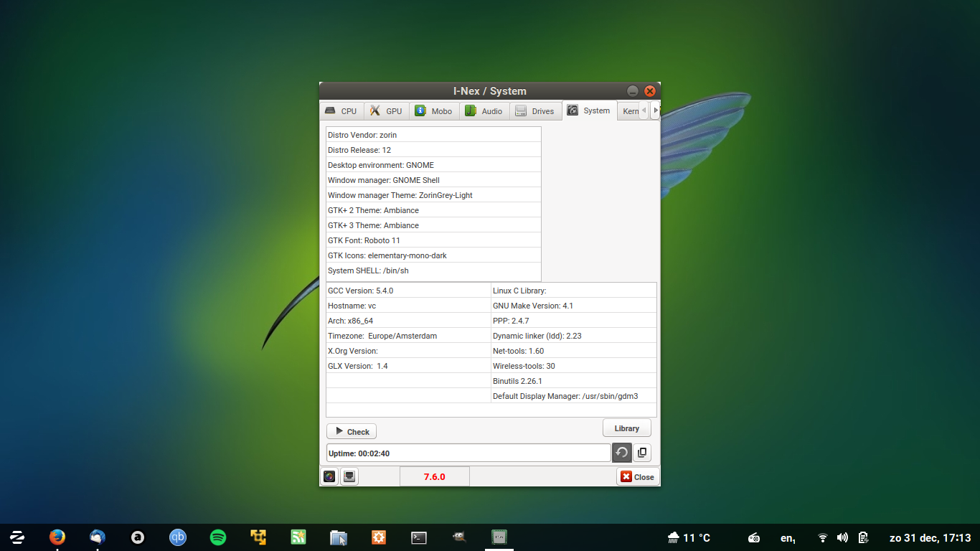Click 'Timezone: Europe/Amsterdam' cell
The width and height of the screenshot is (980, 551).
(x=408, y=335)
